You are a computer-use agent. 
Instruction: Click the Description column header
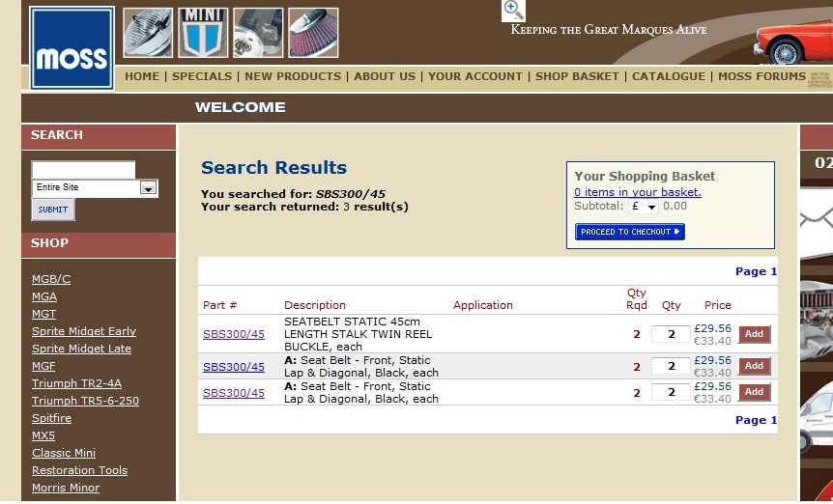coord(314,305)
